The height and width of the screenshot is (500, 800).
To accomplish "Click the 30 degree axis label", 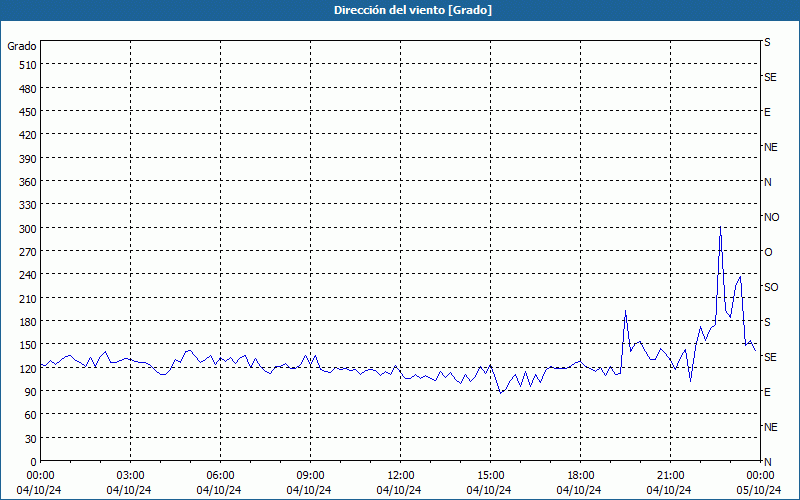I will coord(31,439).
